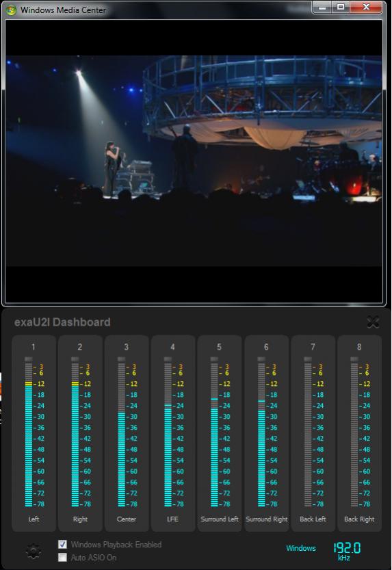392x570 pixels.
Task: Click the Back Right level meter
Action: click(354, 432)
